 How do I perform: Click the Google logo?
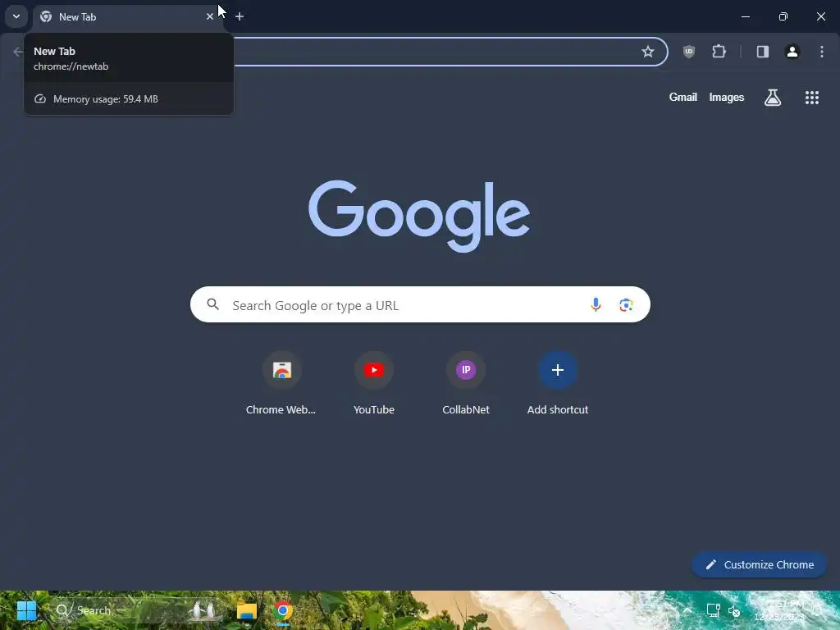point(419,216)
